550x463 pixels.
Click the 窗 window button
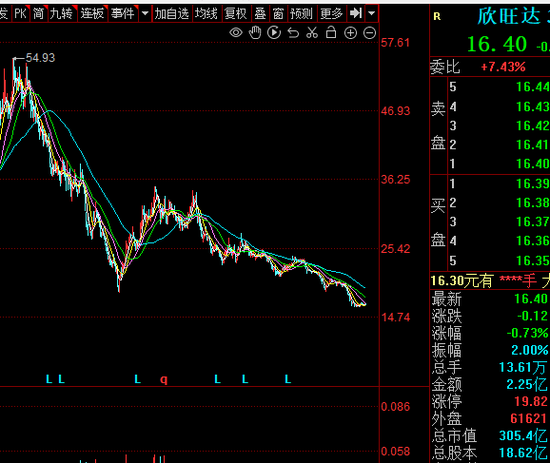[278, 14]
